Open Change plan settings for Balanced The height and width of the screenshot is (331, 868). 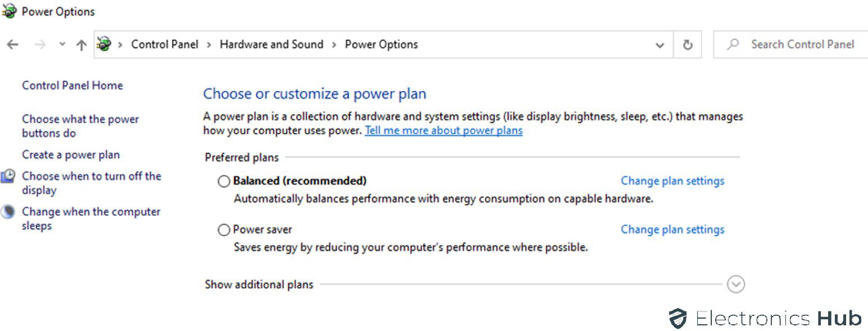point(672,180)
